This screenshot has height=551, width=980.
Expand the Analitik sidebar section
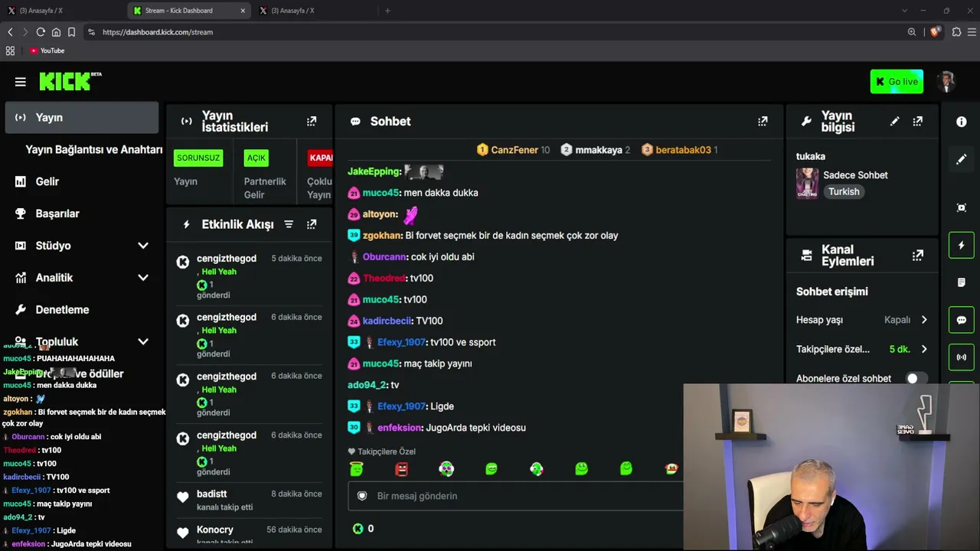pyautogui.click(x=143, y=278)
